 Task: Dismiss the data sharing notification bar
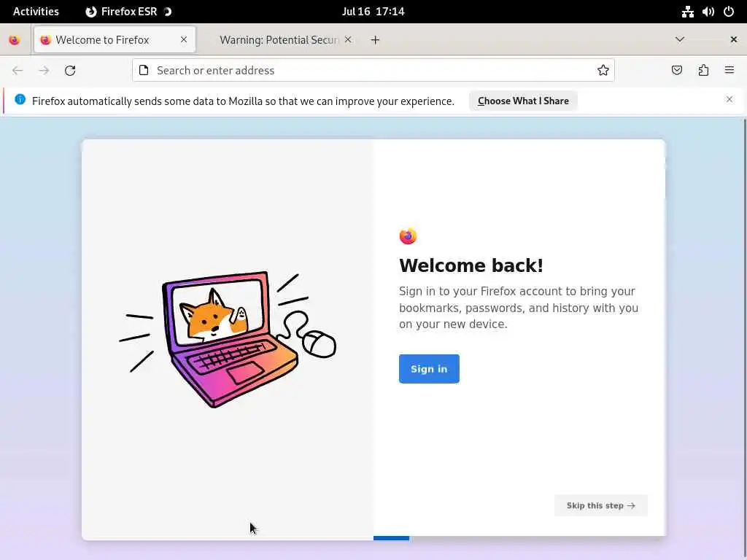tap(729, 99)
